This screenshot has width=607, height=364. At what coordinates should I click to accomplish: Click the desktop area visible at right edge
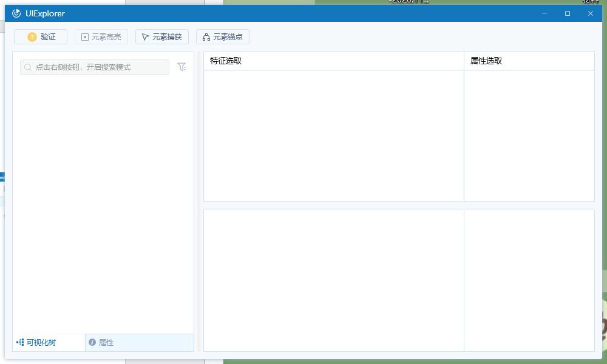[x=603, y=182]
